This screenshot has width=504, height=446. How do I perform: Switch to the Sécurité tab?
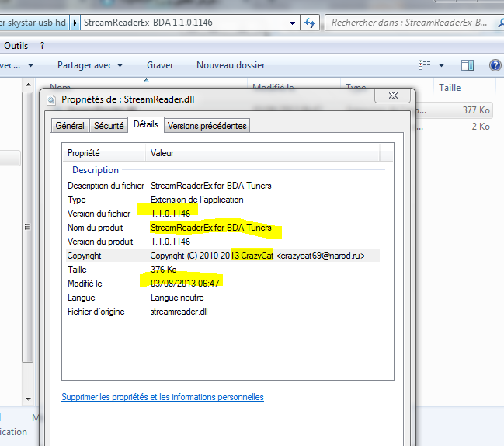point(109,126)
